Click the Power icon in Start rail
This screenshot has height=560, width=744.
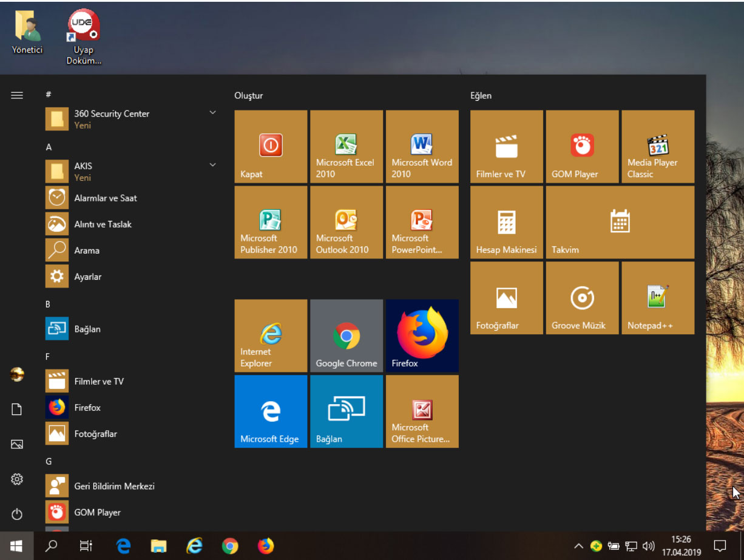pos(17,514)
